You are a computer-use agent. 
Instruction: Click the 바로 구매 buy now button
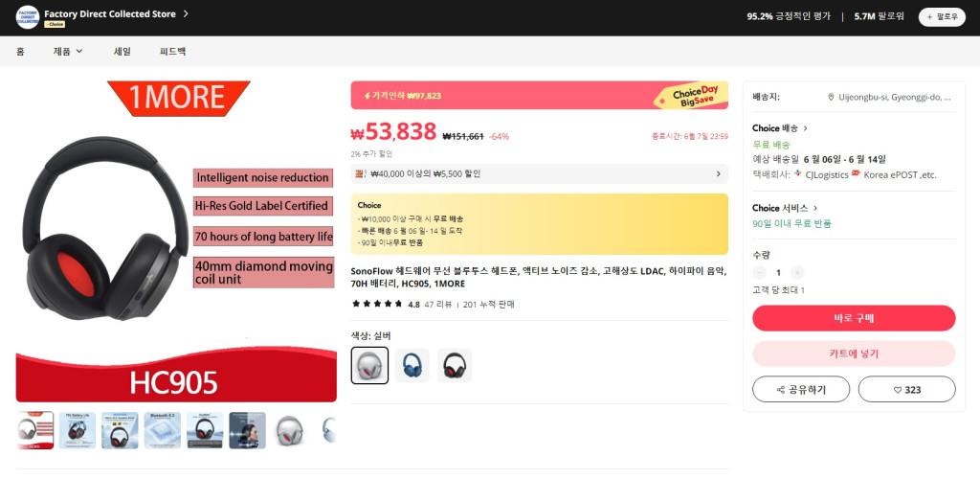click(x=854, y=318)
